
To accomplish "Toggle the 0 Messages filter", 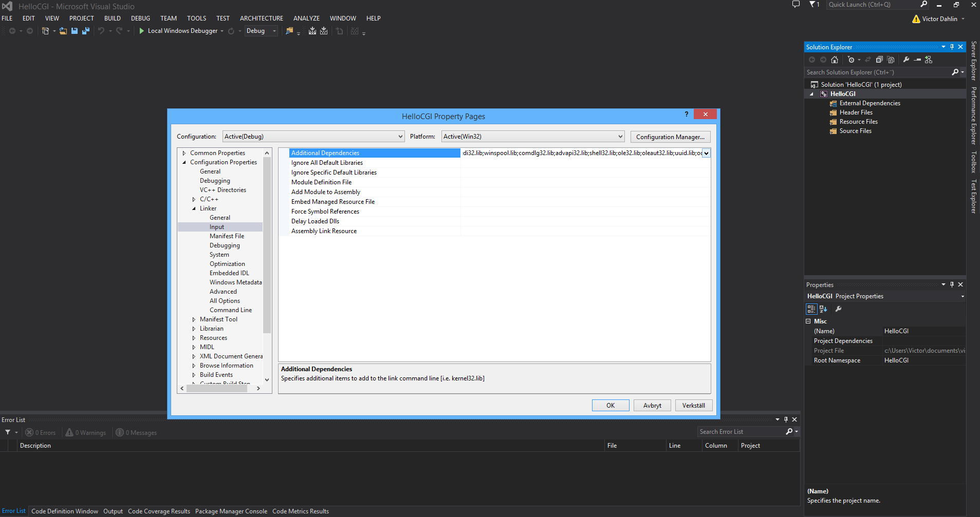I will (x=136, y=433).
